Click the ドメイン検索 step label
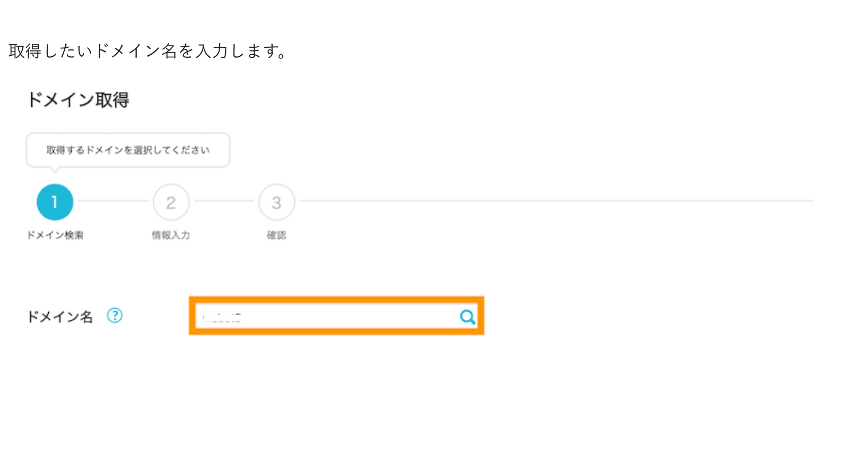 click(55, 235)
